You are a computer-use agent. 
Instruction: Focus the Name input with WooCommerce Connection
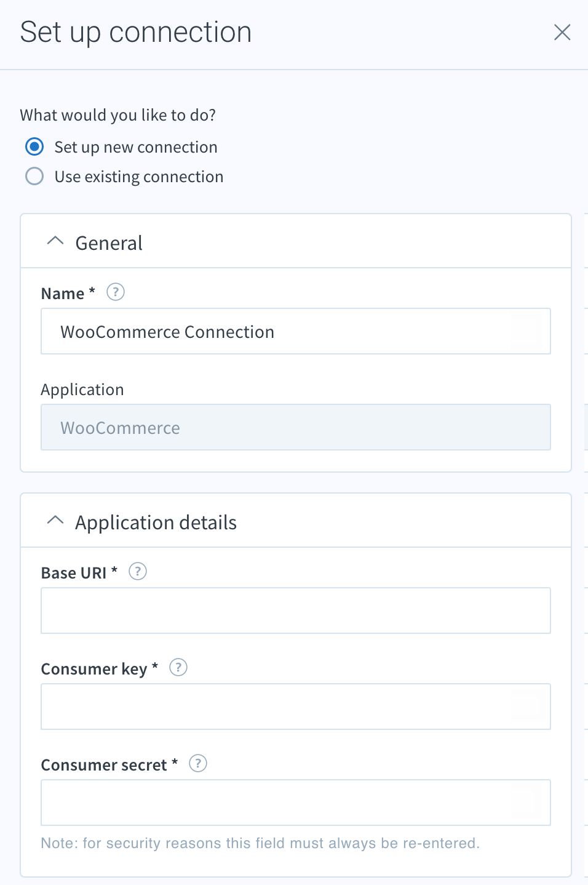[296, 331]
